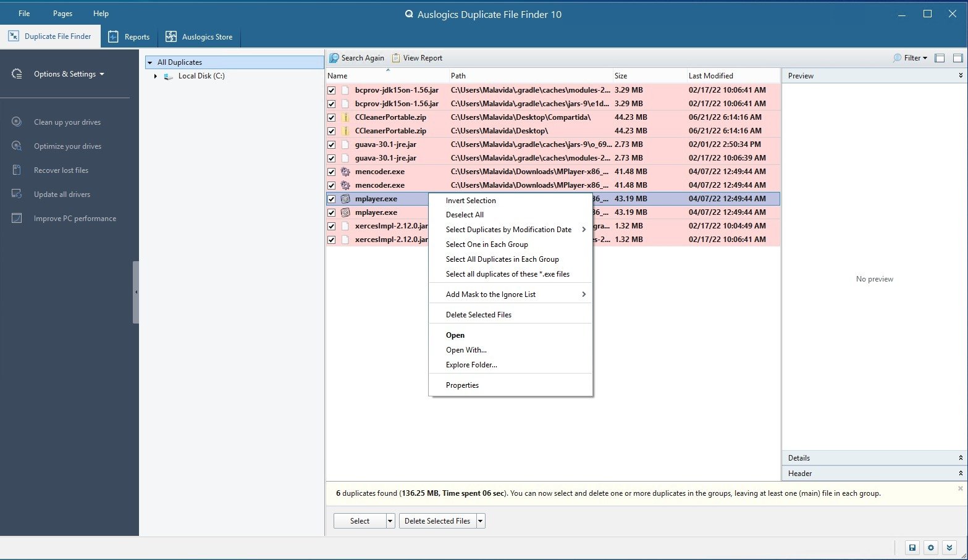Click the Local Disk (C:) drive icon
The width and height of the screenshot is (968, 560).
(x=169, y=76)
